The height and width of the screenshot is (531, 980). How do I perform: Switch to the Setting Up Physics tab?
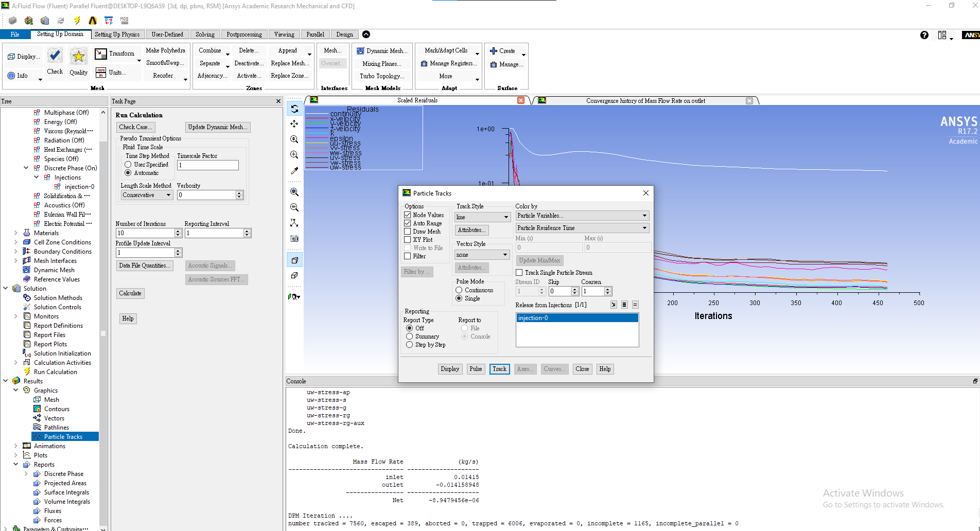pyautogui.click(x=117, y=34)
